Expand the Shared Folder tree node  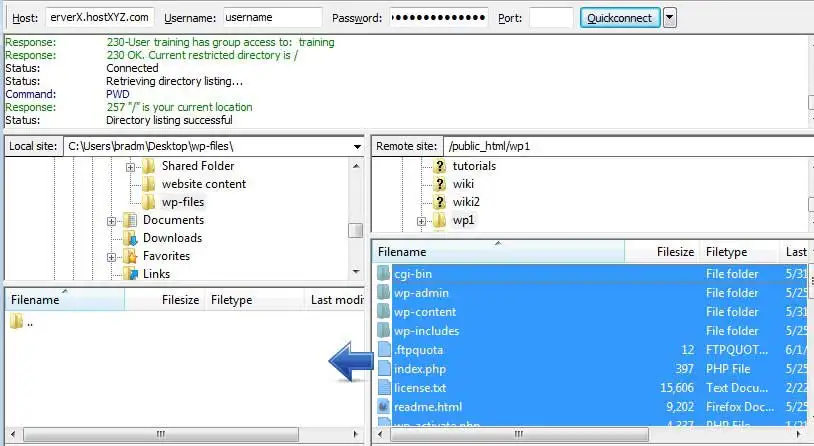pyautogui.click(x=130, y=167)
